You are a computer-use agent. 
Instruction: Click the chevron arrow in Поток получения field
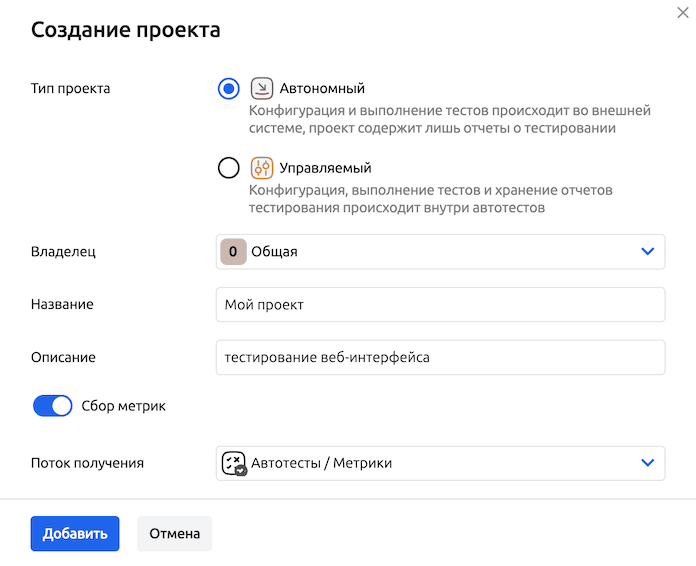647,463
